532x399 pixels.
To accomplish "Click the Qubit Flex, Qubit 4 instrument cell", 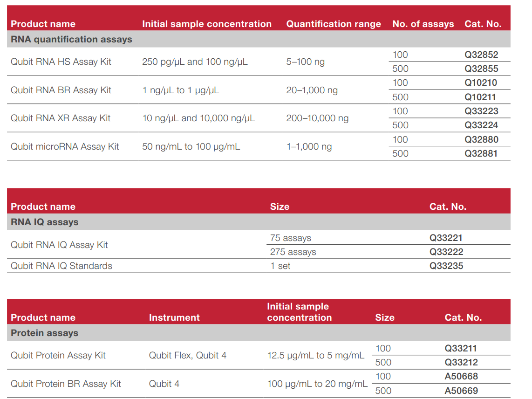I will (x=188, y=356).
